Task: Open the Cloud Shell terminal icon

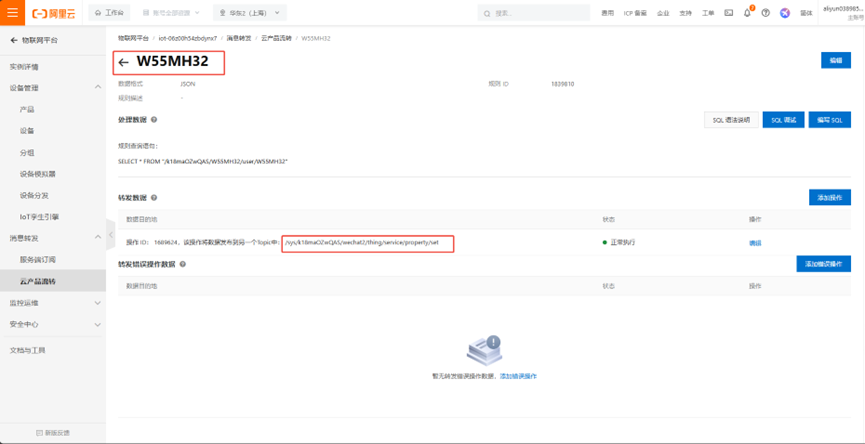Action: [x=729, y=13]
